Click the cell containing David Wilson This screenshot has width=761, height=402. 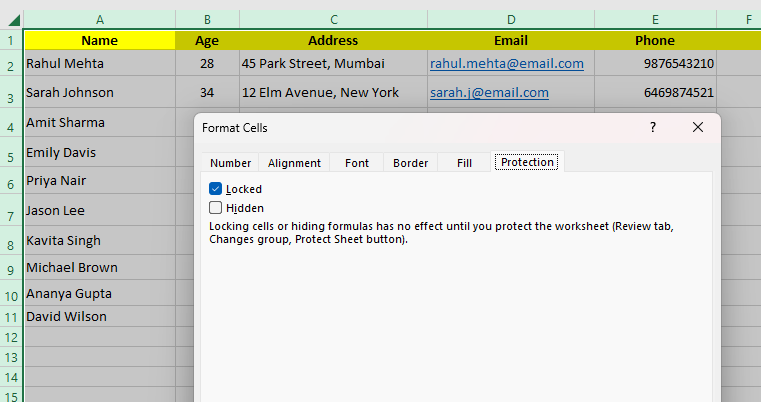tap(67, 317)
